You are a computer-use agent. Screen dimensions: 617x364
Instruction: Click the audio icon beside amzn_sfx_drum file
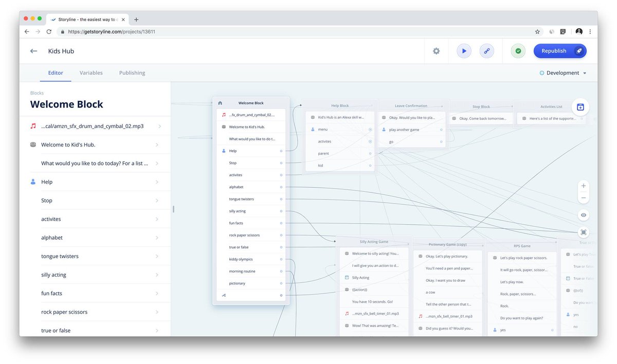coord(32,125)
